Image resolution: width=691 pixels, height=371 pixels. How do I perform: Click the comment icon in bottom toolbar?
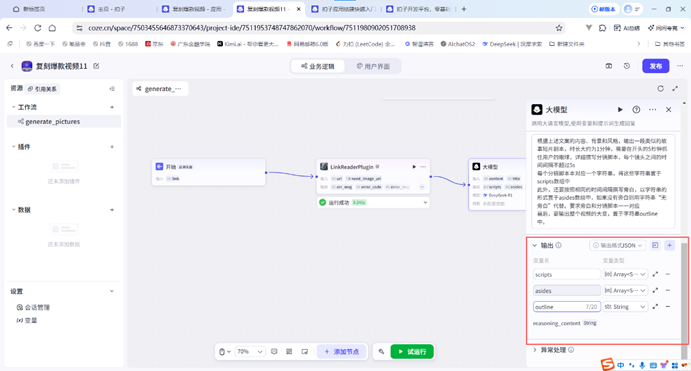[274, 352]
